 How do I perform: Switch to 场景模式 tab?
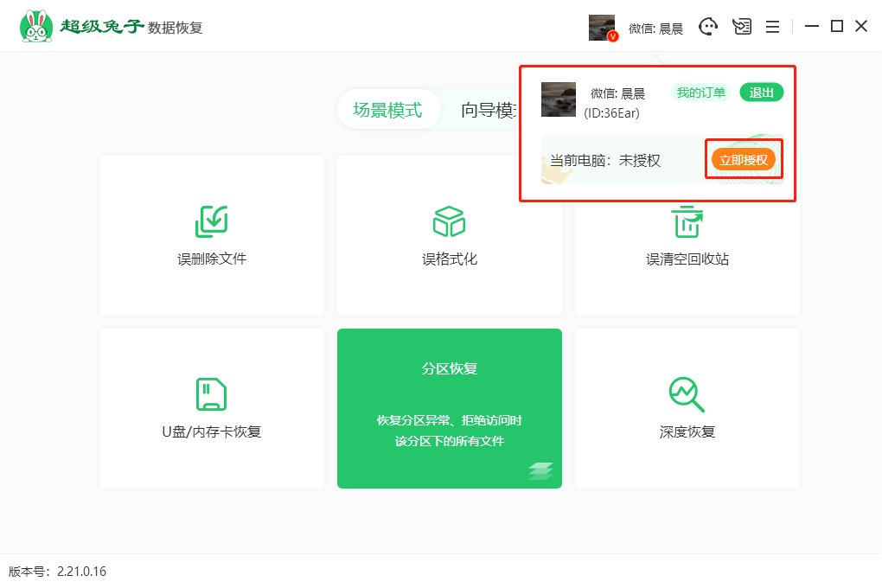pos(387,110)
